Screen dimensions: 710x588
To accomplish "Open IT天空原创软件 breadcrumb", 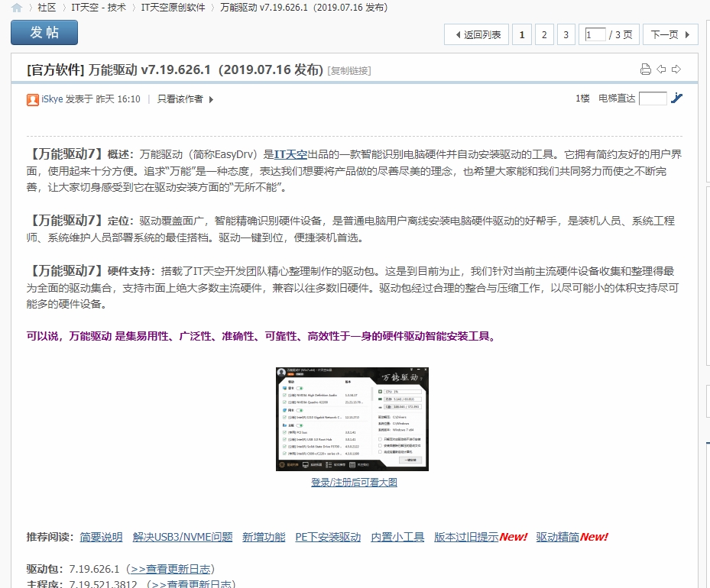I will tap(173, 8).
